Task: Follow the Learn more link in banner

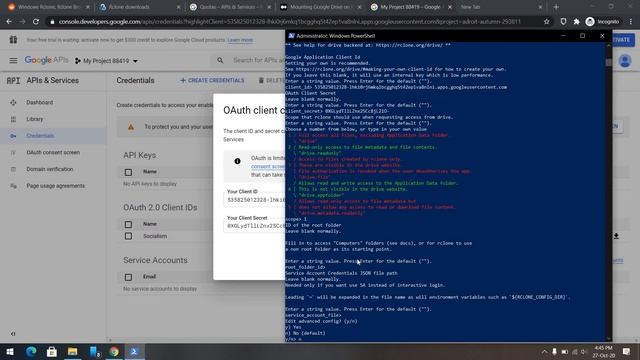Action: (240, 40)
